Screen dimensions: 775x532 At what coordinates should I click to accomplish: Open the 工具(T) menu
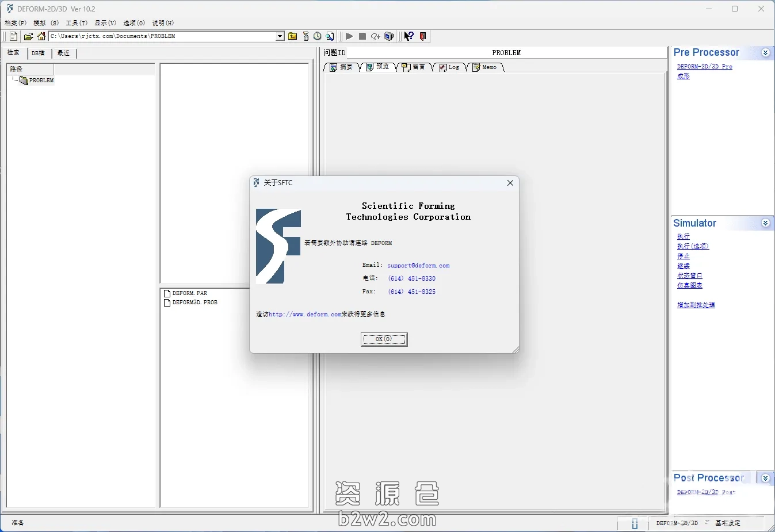click(x=76, y=23)
